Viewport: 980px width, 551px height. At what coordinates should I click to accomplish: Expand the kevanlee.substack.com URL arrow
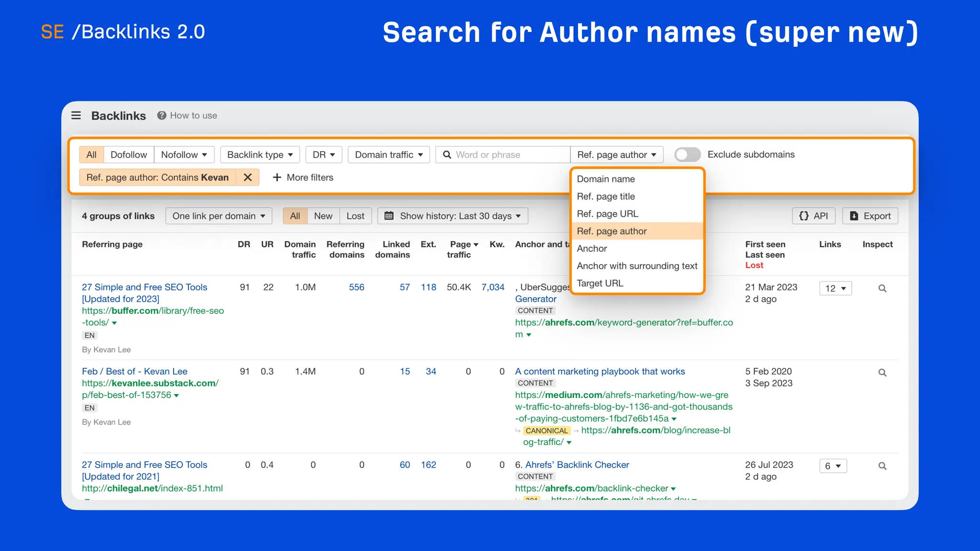coord(177,396)
